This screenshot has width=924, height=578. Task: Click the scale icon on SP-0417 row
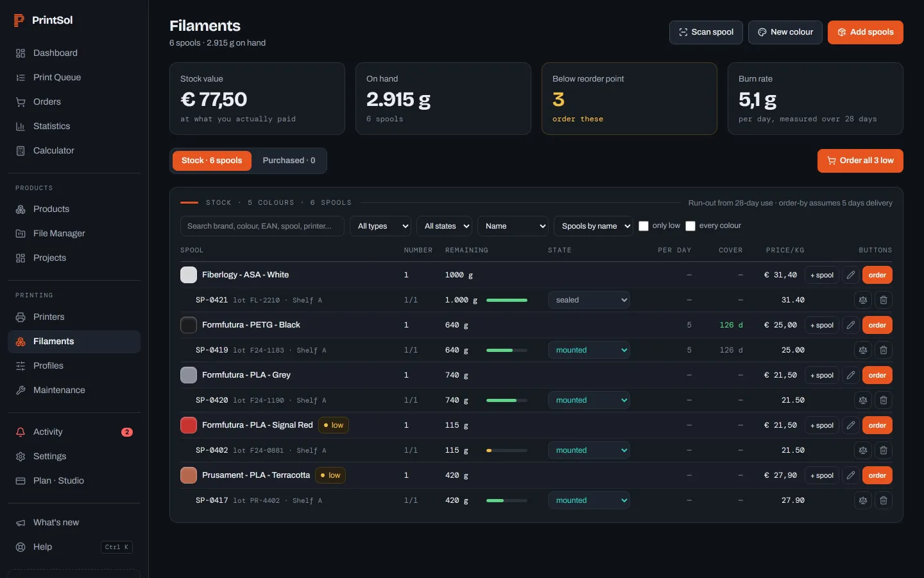[x=863, y=500]
